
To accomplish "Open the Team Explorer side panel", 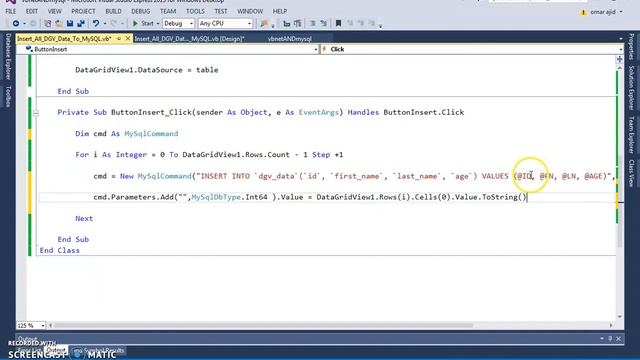I will (x=631, y=135).
